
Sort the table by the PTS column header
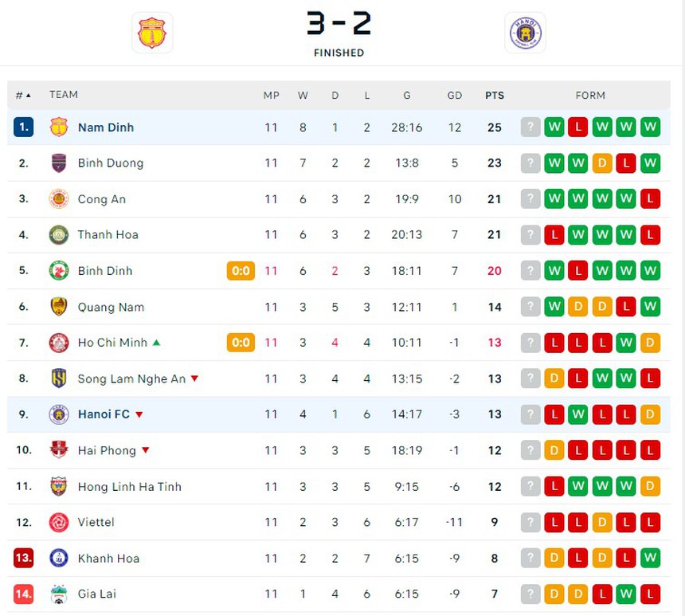point(495,95)
